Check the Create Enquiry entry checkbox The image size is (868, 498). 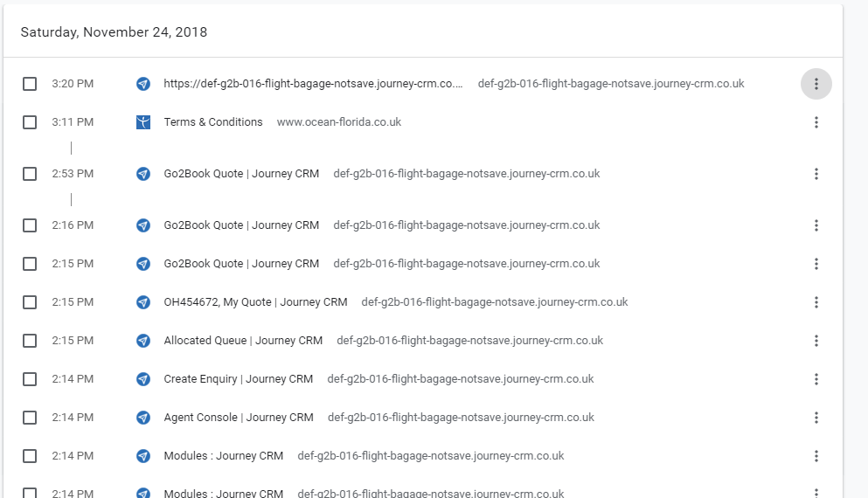[x=30, y=379]
